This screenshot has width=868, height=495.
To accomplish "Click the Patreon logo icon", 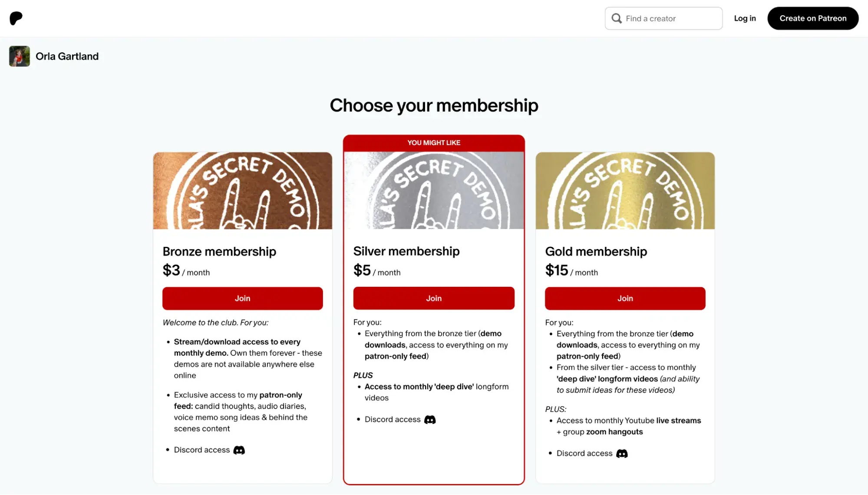I will 16,18.
